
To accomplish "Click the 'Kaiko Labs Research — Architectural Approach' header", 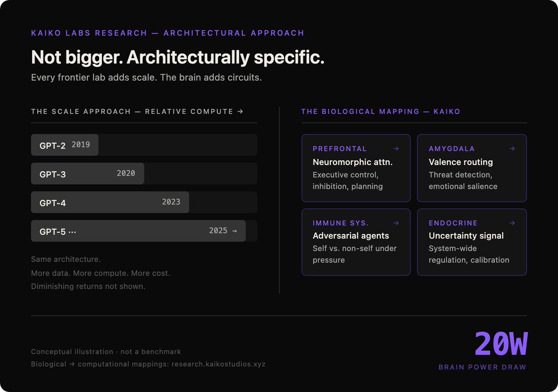I will [167, 33].
